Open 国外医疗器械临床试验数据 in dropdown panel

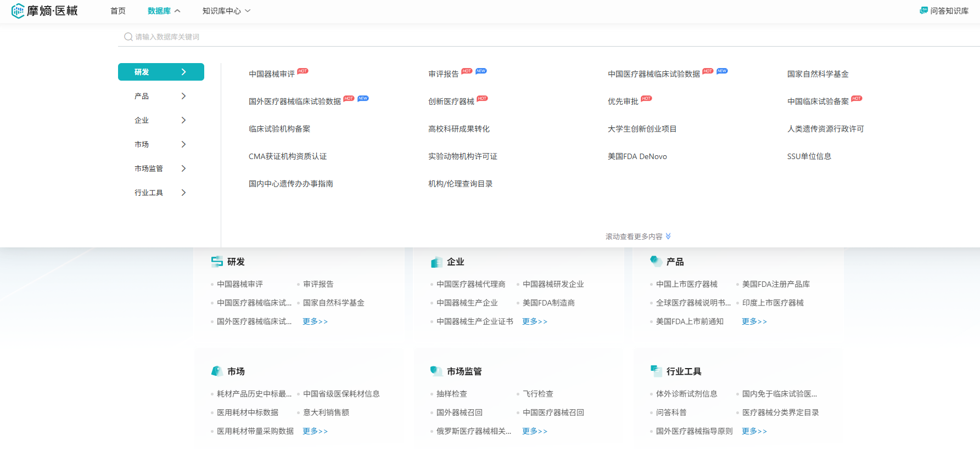pyautogui.click(x=295, y=101)
